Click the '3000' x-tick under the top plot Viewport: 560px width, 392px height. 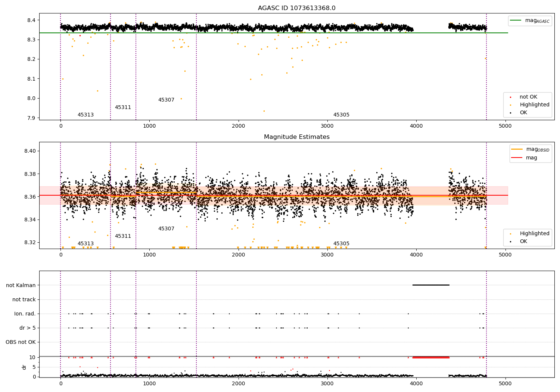[x=327, y=126]
